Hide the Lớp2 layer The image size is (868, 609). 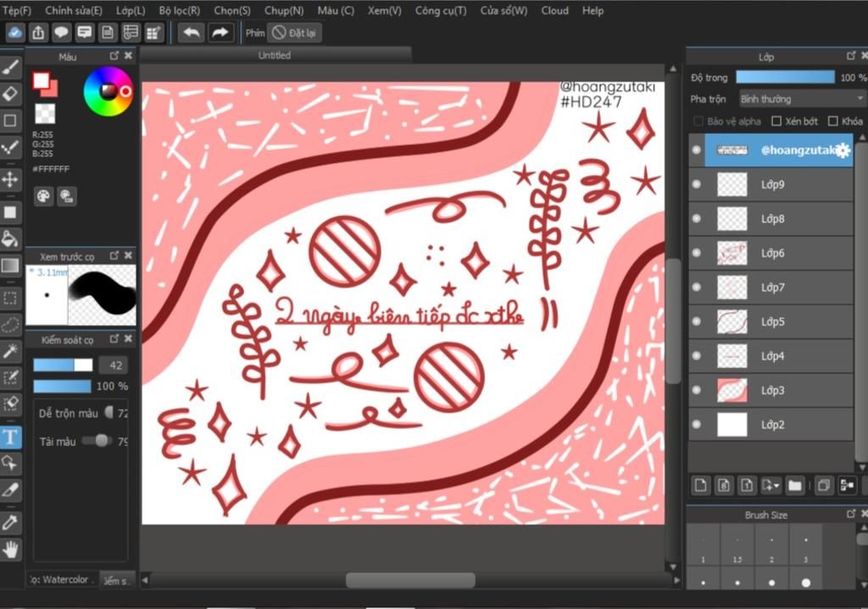(x=697, y=424)
